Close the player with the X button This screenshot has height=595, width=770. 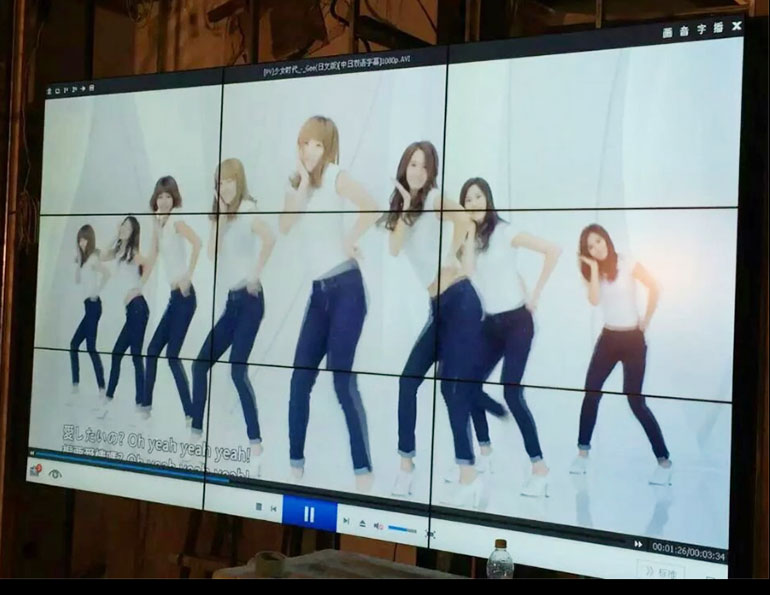coord(736,26)
